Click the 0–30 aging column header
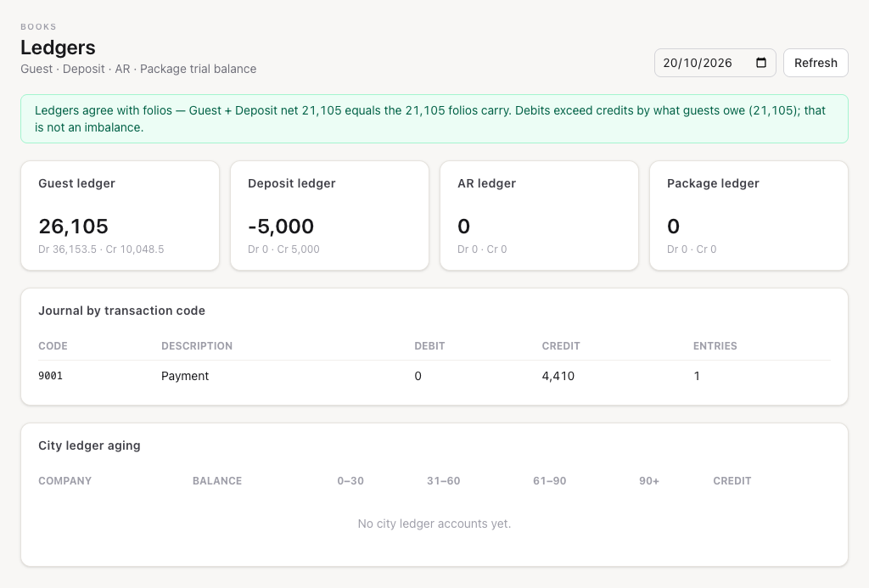869x588 pixels. click(x=350, y=481)
